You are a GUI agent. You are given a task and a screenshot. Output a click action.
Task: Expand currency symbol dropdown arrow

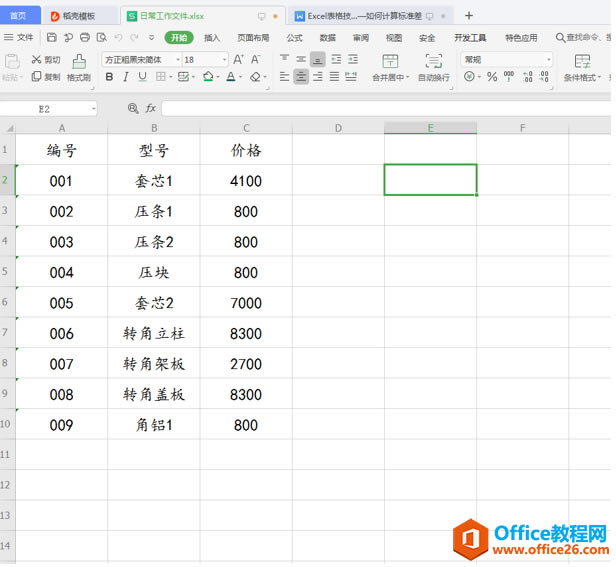tap(479, 77)
